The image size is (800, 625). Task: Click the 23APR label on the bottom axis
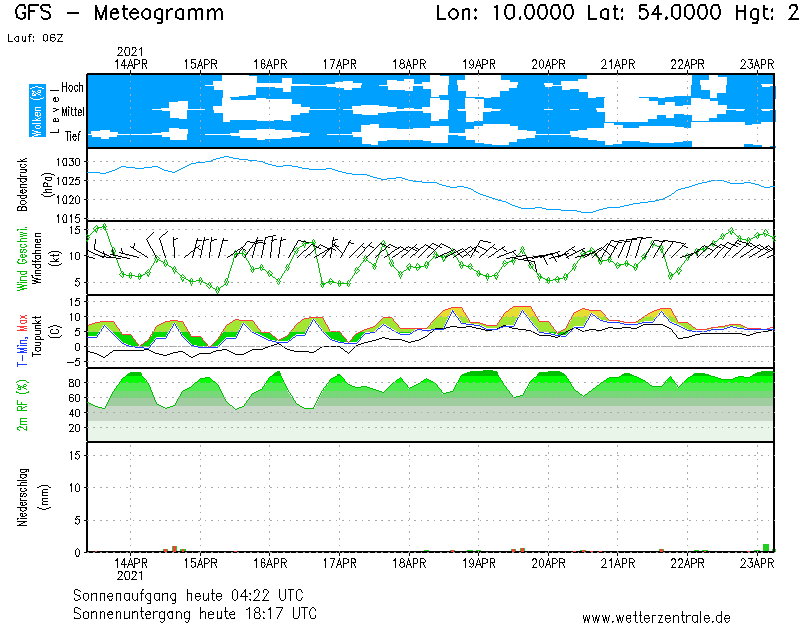click(757, 564)
